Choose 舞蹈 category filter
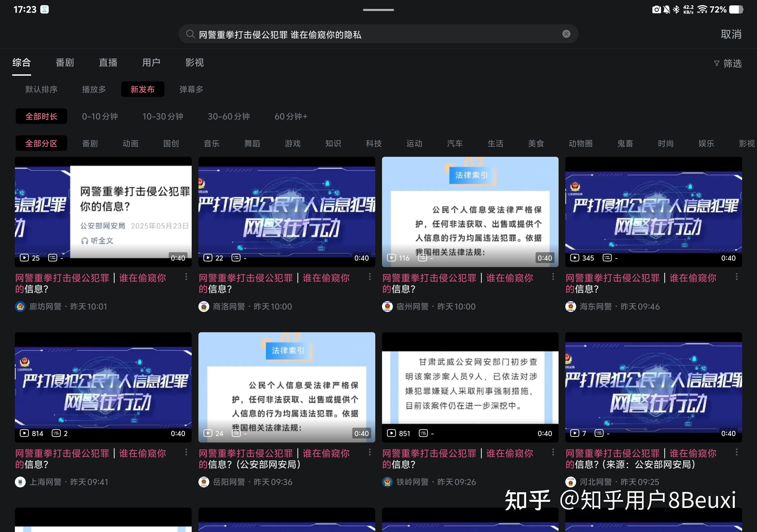This screenshot has height=532, width=757. pyautogui.click(x=252, y=143)
